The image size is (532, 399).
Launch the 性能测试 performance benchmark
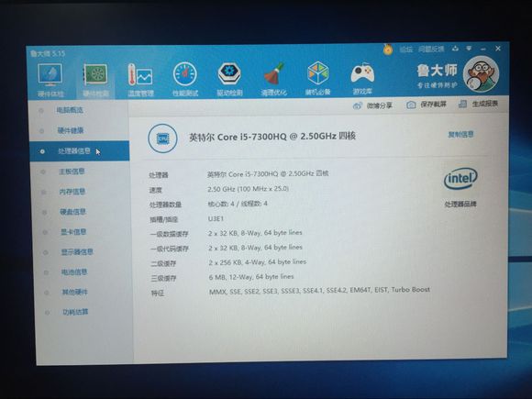(185, 79)
